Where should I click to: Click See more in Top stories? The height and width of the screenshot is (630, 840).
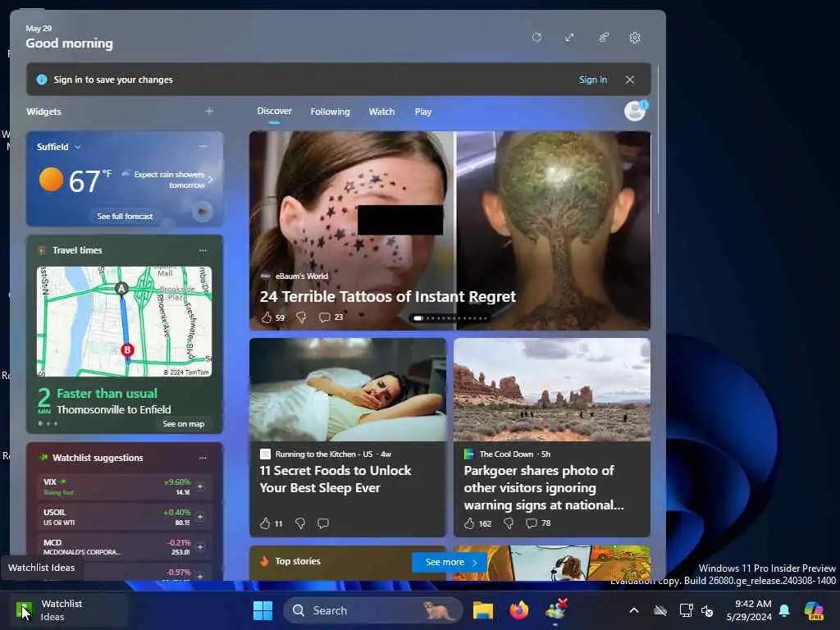point(449,562)
